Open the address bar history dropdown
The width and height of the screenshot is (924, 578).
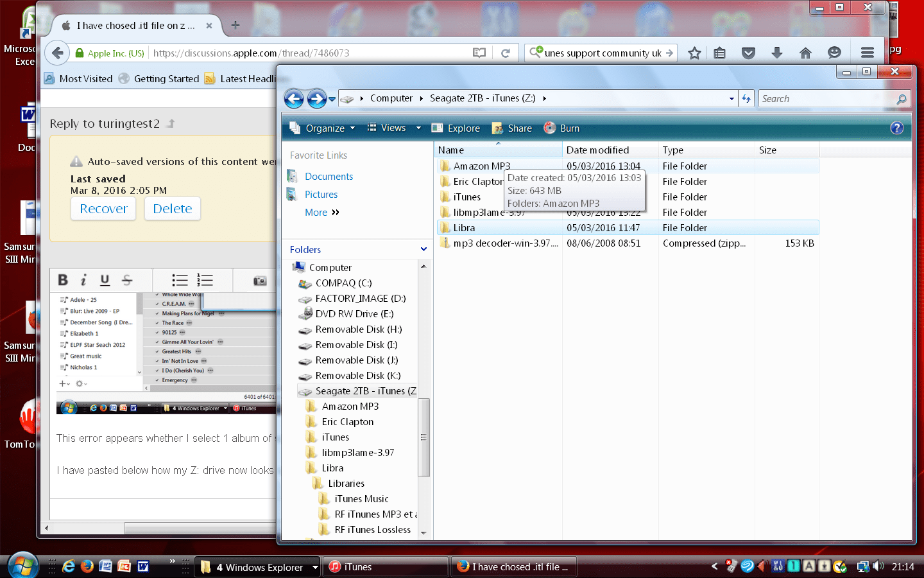pyautogui.click(x=732, y=99)
